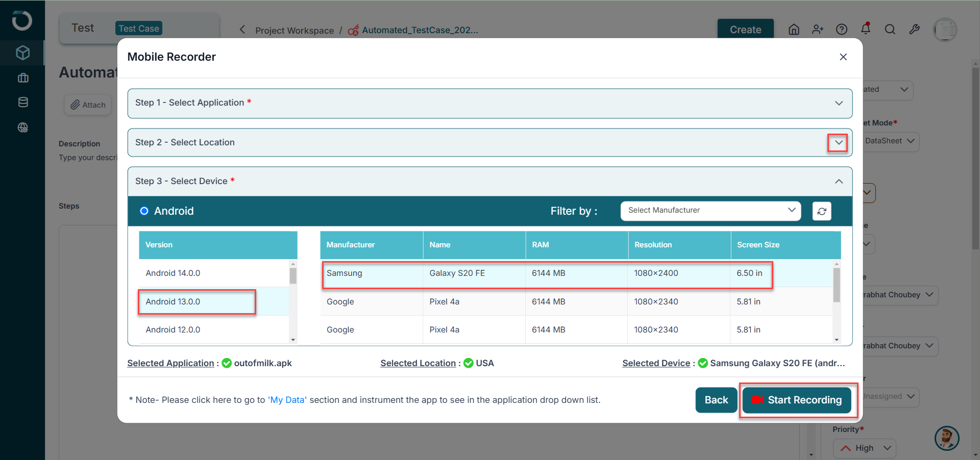Select Android 12.0.0 version

pos(214,330)
